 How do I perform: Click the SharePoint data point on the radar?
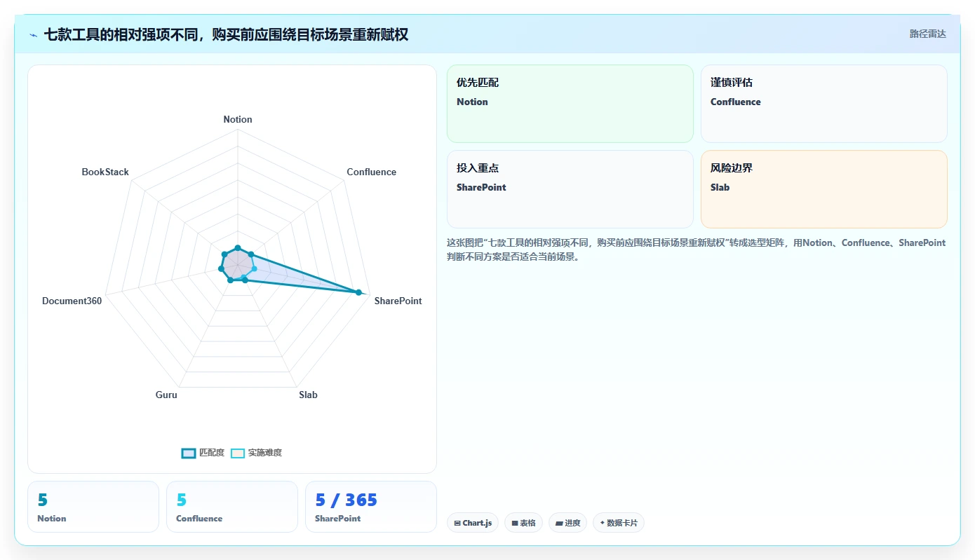coord(358,292)
